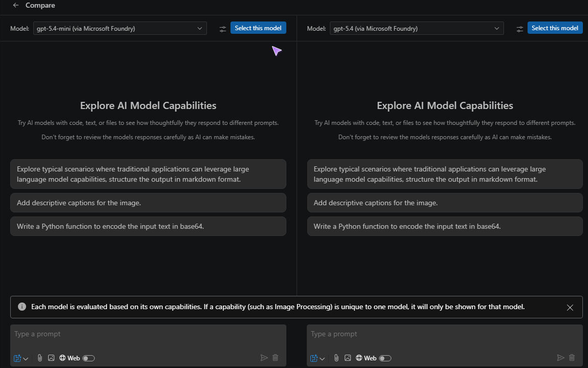Clear the left pane chat with trash icon

coord(275,358)
